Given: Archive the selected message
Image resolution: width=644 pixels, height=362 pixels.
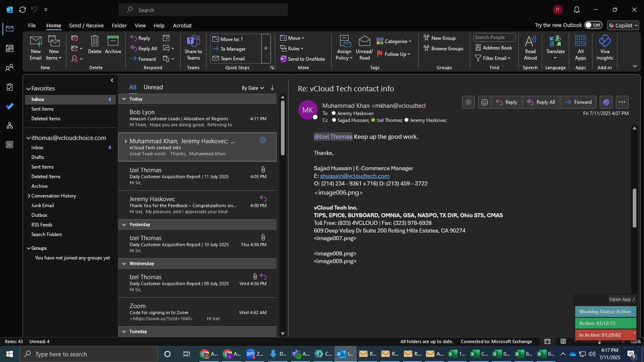Looking at the screenshot, I should (x=113, y=45).
